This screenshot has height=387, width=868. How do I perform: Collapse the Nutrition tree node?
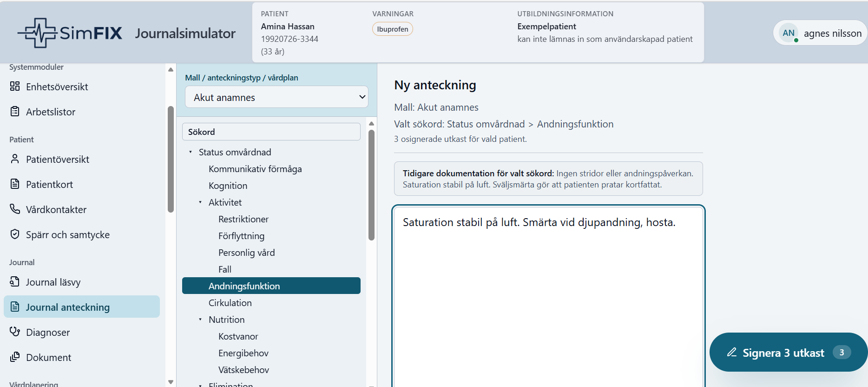(x=200, y=320)
